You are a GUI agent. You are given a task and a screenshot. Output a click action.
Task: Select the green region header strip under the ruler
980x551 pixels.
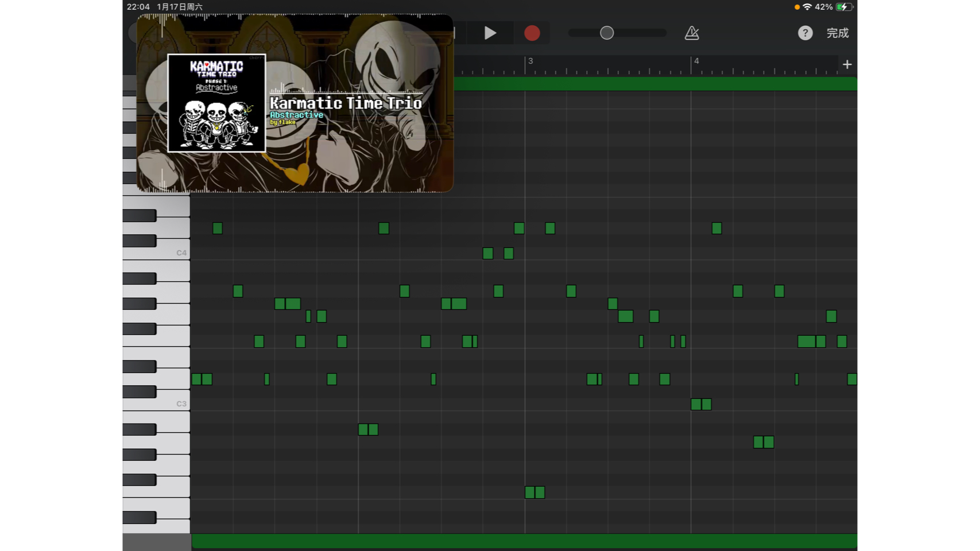655,84
